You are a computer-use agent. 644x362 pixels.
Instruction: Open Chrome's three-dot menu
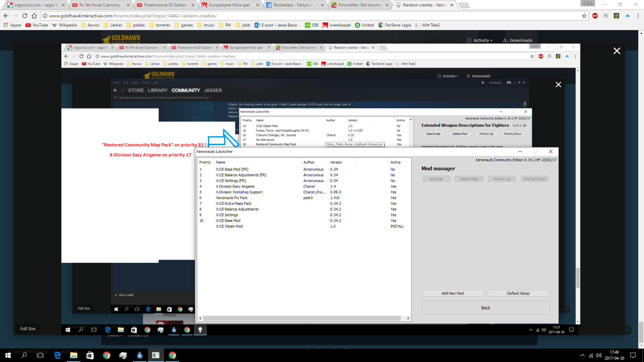638,16
